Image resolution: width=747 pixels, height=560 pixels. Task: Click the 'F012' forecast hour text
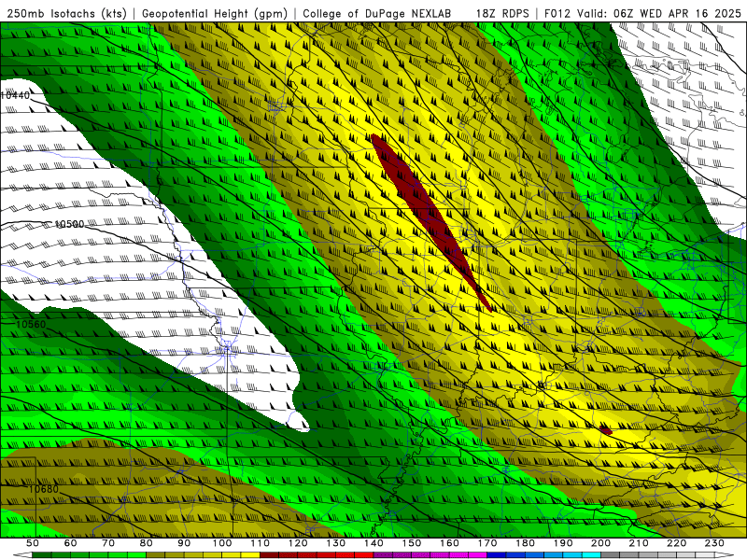(557, 14)
